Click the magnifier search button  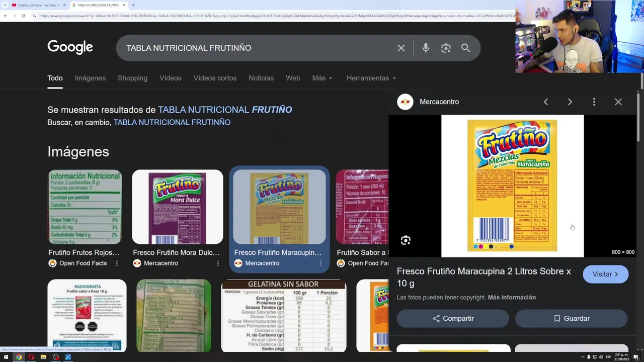point(465,48)
